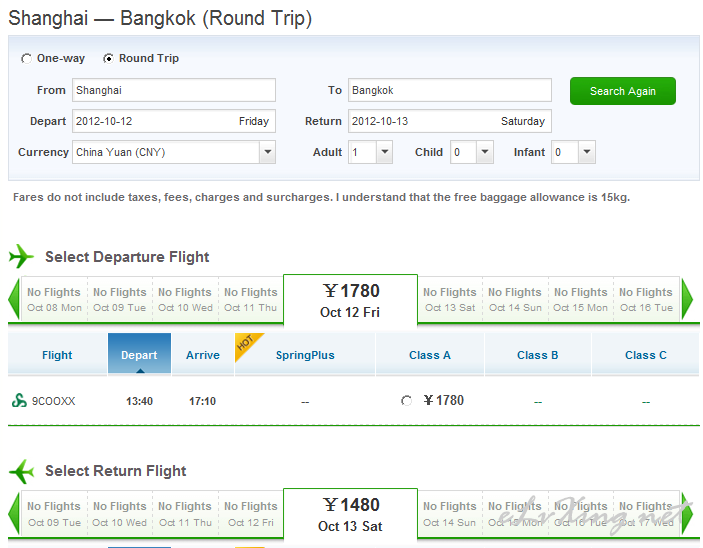Viewport: 703px width, 548px height.
Task: Click the Spring Airlines logo beside 9C00XX
Action: click(19, 400)
